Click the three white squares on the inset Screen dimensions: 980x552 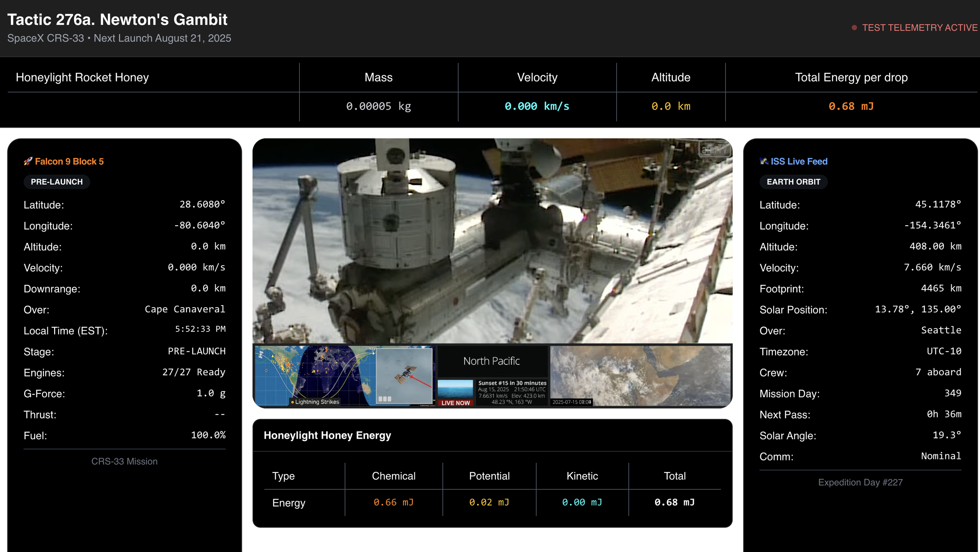pyautogui.click(x=385, y=399)
